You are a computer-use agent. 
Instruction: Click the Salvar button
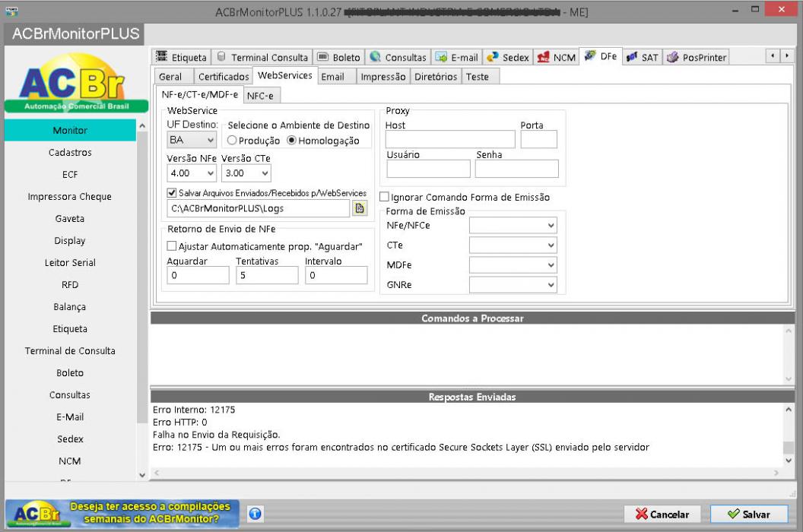[749, 514]
